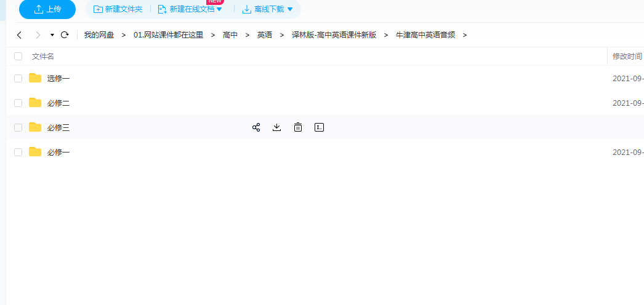Check the 选修一 folder checkbox
Screen dimensions: 644x305
[x=18, y=78]
